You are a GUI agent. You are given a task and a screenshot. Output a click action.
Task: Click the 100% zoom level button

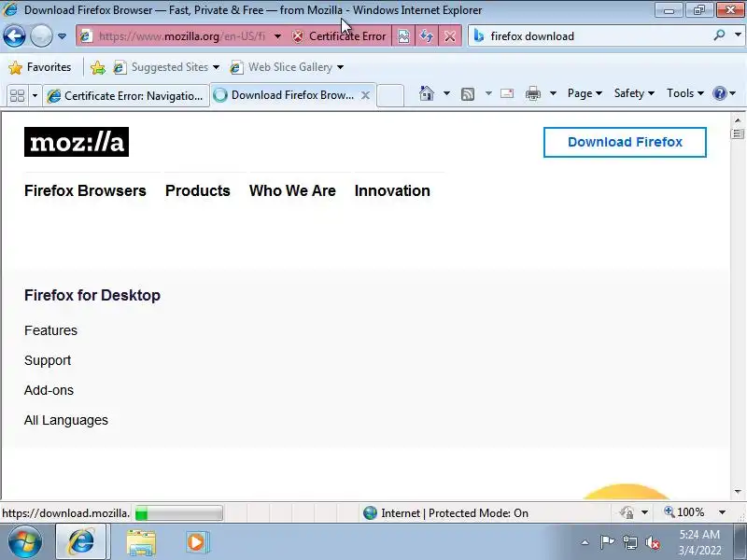tap(684, 512)
